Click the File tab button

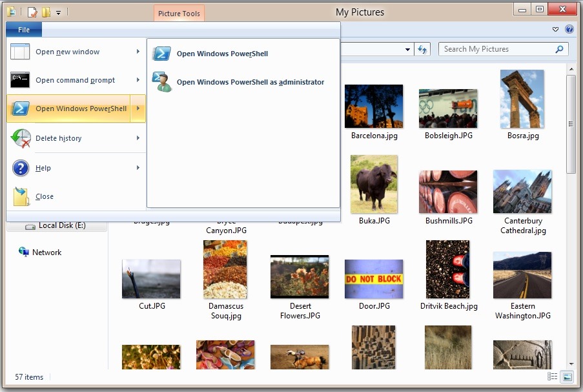[x=24, y=29]
